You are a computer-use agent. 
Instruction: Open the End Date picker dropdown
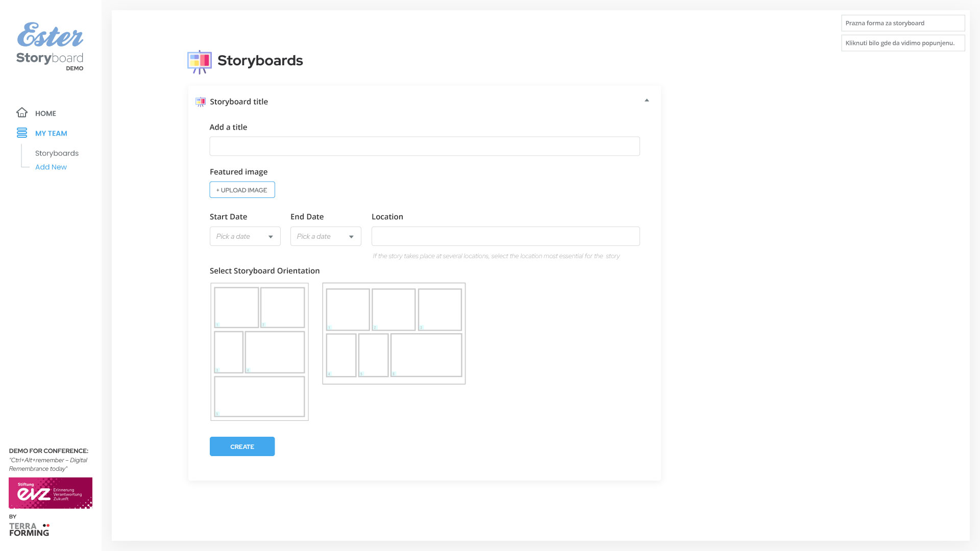pos(326,236)
